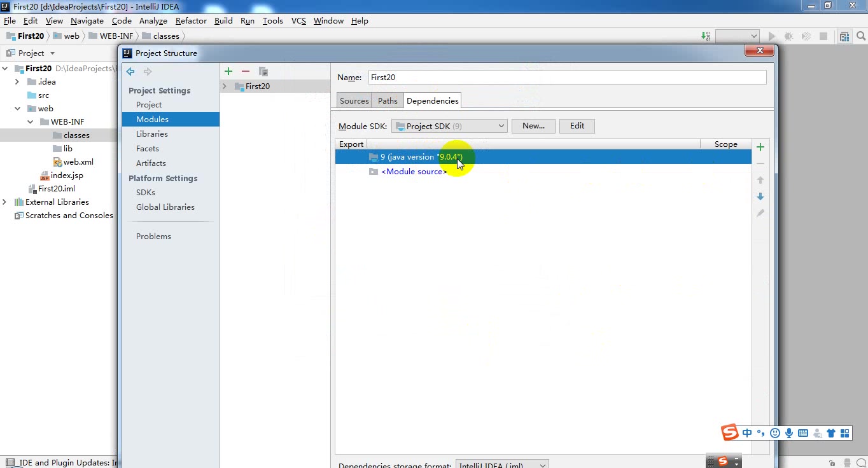Switch to the Paths tab
Image resolution: width=868 pixels, height=468 pixels.
388,100
